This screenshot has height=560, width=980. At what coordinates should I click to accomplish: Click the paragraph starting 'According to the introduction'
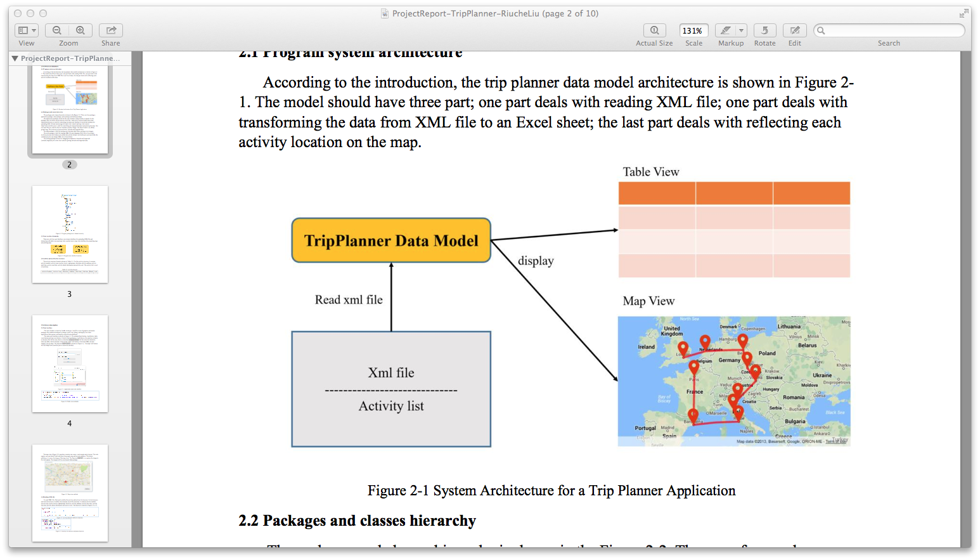tap(546, 112)
